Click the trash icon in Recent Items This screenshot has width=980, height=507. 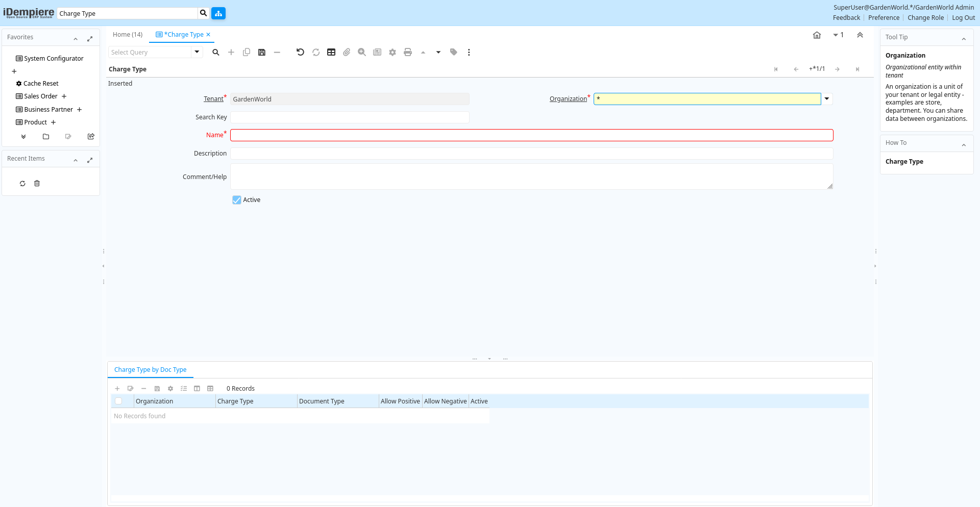pyautogui.click(x=37, y=184)
